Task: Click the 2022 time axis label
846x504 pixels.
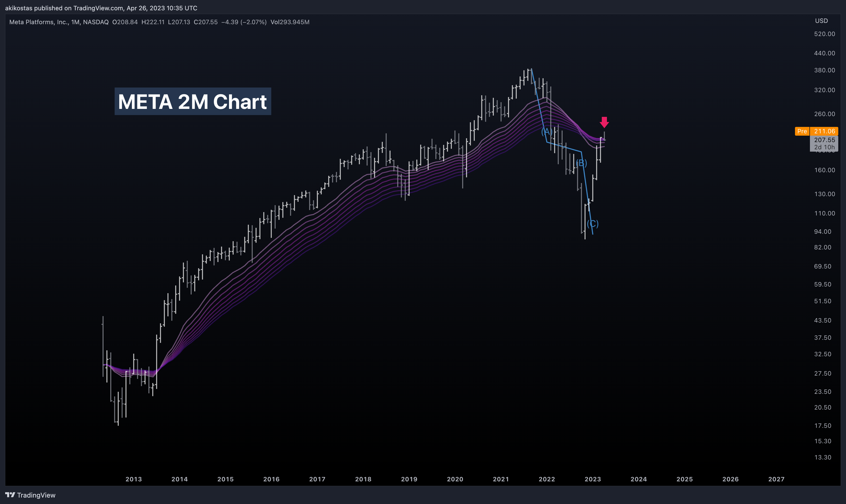Action: point(547,479)
